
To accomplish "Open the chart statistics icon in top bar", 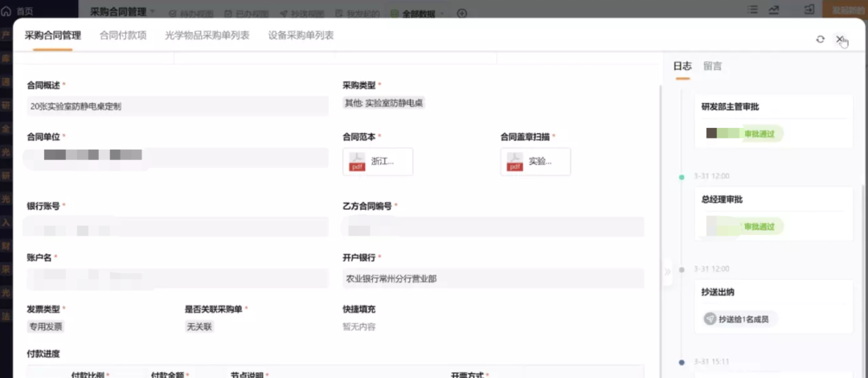I will (x=773, y=10).
